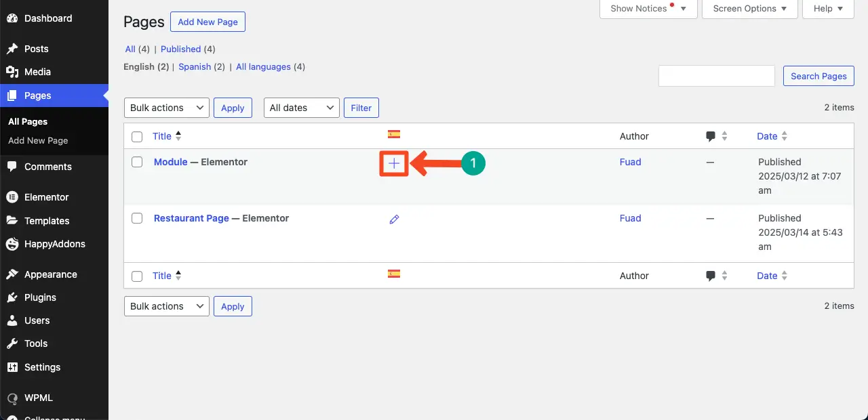868x420 pixels.
Task: Click the Comments bubble icon in sidebar
Action: point(12,167)
